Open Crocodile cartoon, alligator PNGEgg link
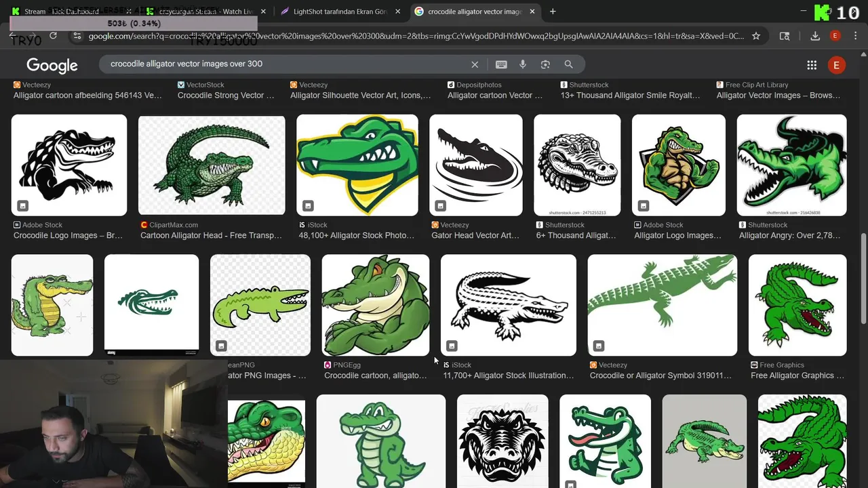The image size is (868, 488). (376, 375)
